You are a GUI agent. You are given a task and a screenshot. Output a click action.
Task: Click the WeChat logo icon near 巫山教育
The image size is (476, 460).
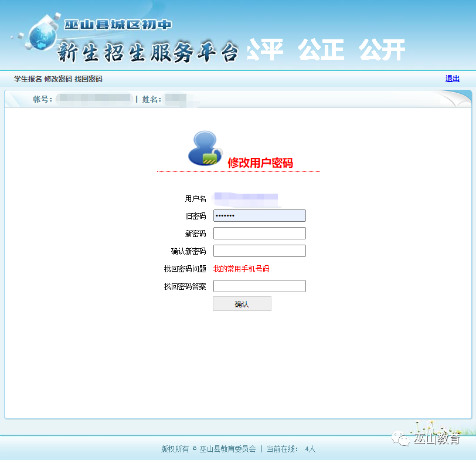(x=400, y=438)
